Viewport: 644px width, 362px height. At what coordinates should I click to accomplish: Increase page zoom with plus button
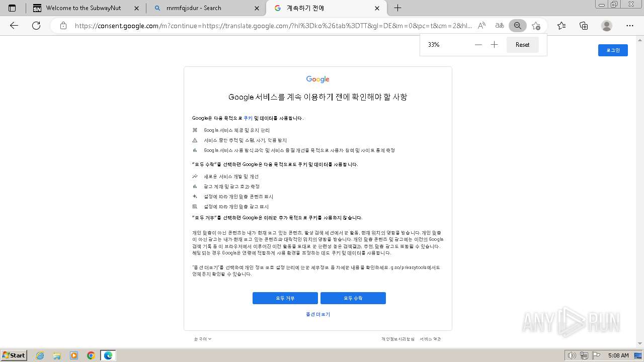pos(495,45)
